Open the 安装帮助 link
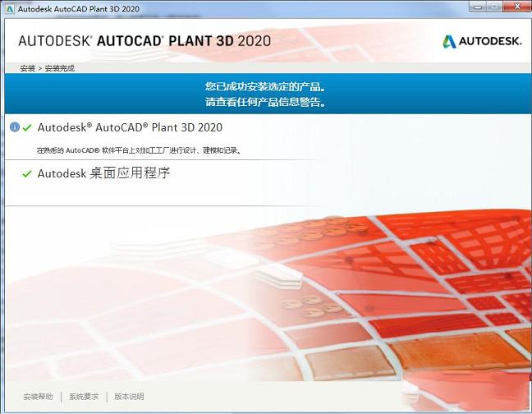Screen dimensions: 532x414 (38, 397)
